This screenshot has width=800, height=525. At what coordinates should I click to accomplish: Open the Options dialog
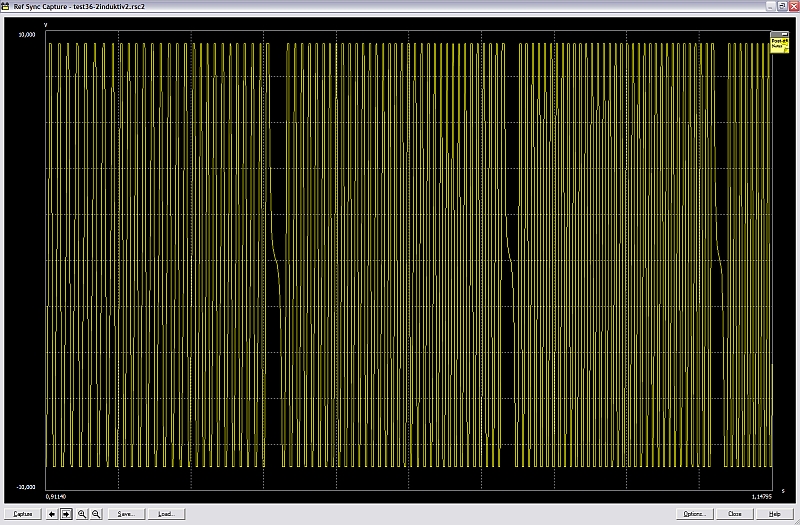(695, 514)
